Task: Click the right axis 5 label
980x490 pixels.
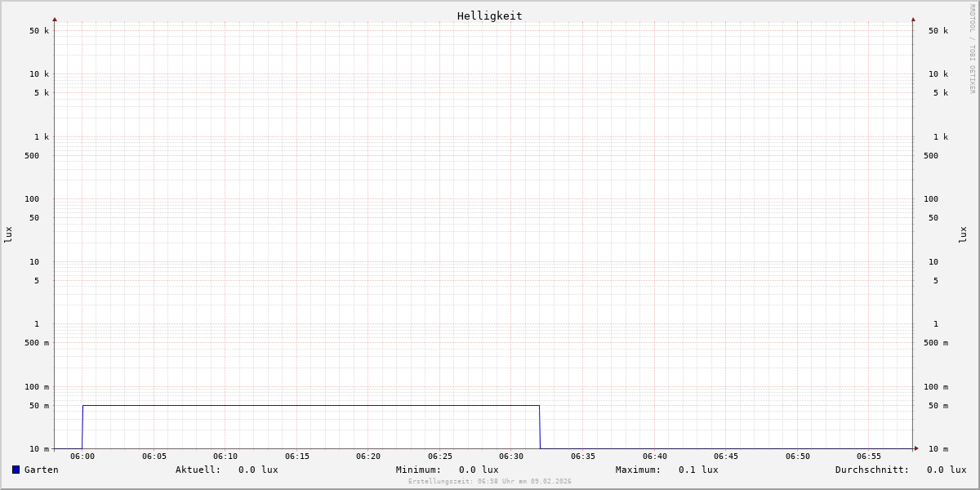Action: (936, 281)
